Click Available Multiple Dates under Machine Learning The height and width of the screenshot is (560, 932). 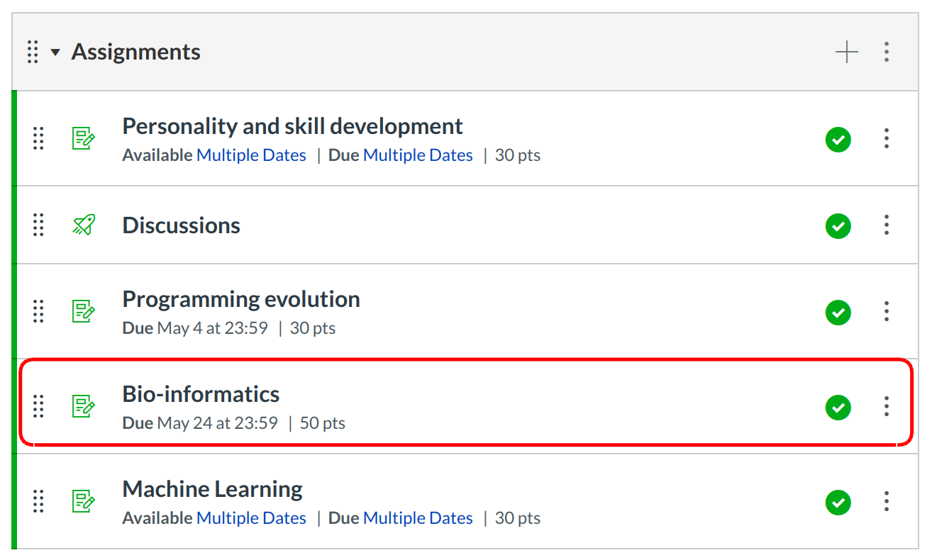251,518
